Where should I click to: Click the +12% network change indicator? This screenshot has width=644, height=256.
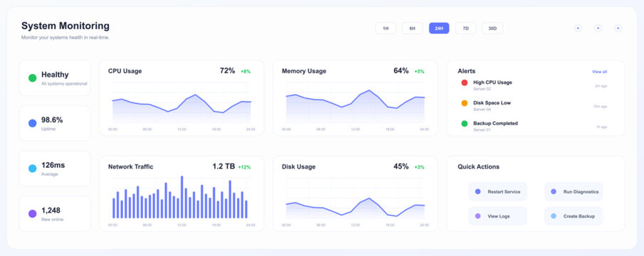(244, 167)
